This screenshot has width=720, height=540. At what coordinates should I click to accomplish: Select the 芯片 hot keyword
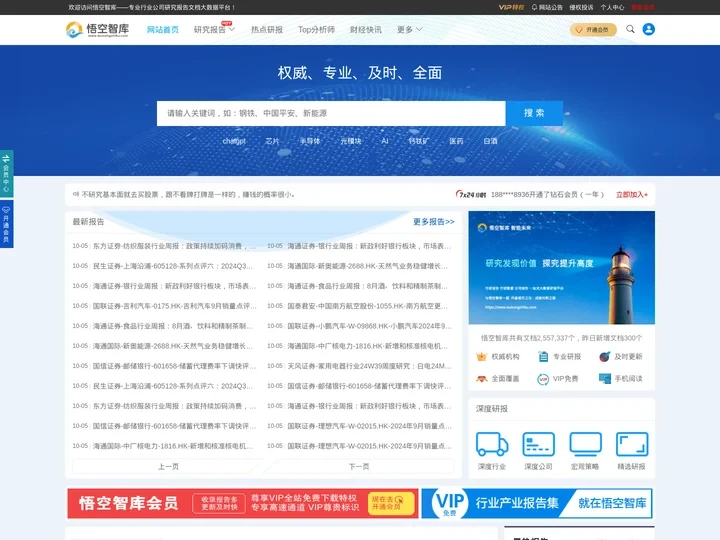[272, 141]
